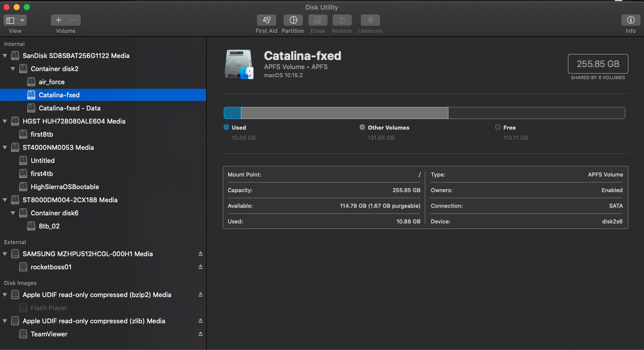Screen dimensions: 644x350
Task: Open the Partition tool
Action: pyautogui.click(x=293, y=20)
